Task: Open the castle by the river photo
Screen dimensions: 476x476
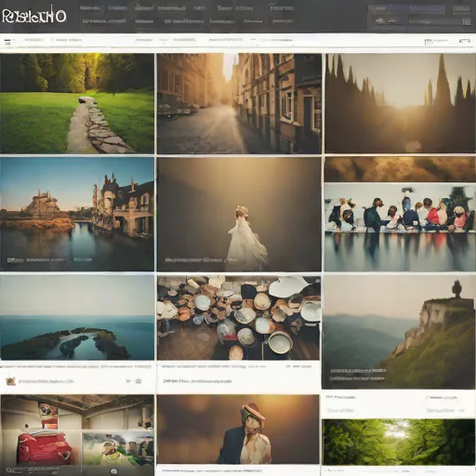Action: [77, 214]
